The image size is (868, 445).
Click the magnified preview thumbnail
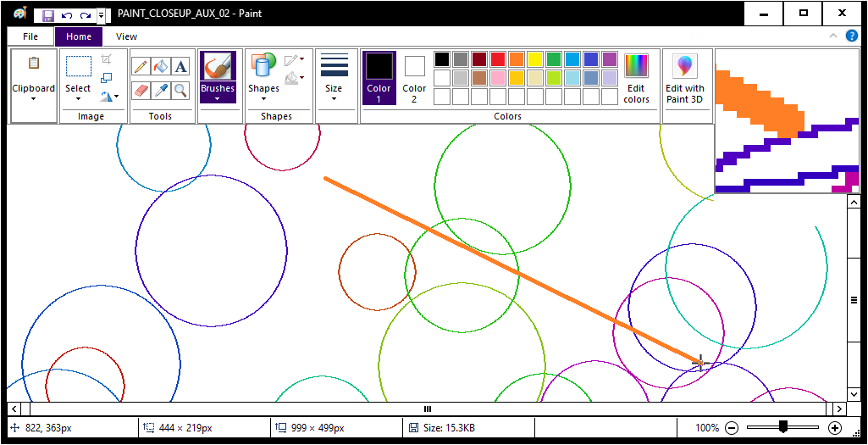[x=788, y=121]
